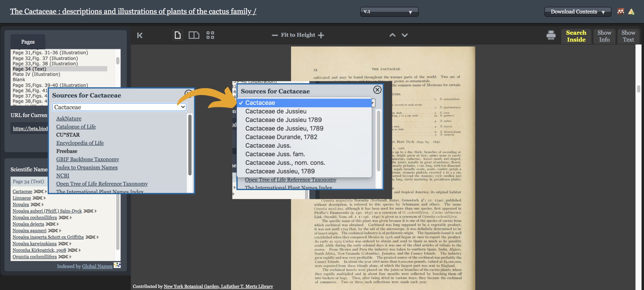Toggle Show Text panel

pyautogui.click(x=628, y=36)
